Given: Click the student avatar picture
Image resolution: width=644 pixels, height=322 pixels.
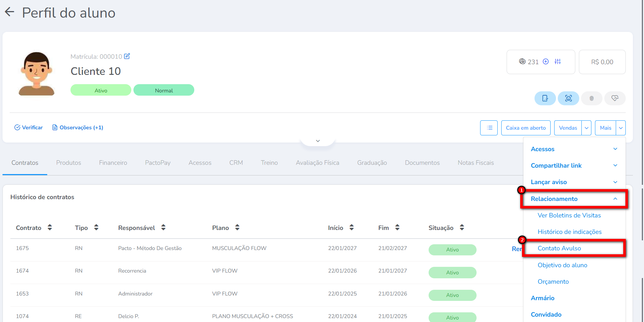Looking at the screenshot, I should pyautogui.click(x=36, y=74).
